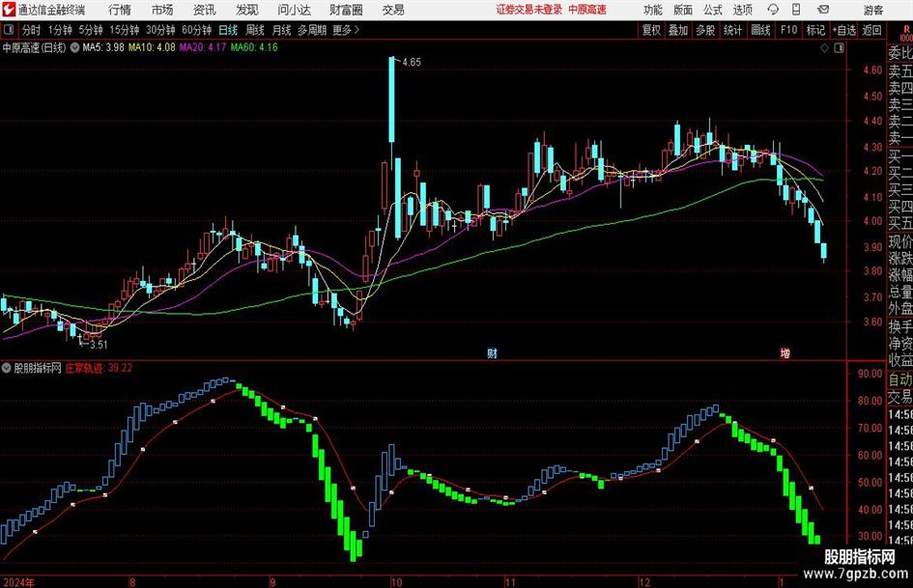Select the 5分钟 period
The image size is (913, 588).
click(91, 30)
